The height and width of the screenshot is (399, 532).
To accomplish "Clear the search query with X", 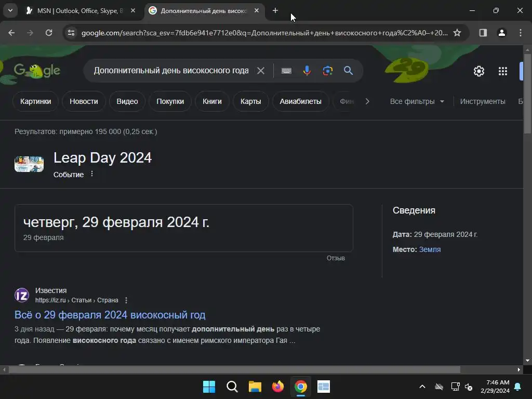I will point(261,71).
